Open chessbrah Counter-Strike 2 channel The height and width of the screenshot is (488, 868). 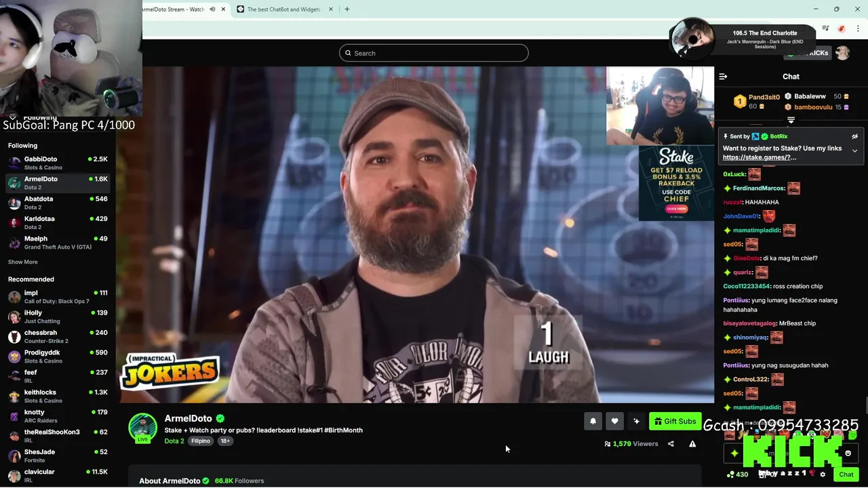tap(58, 337)
